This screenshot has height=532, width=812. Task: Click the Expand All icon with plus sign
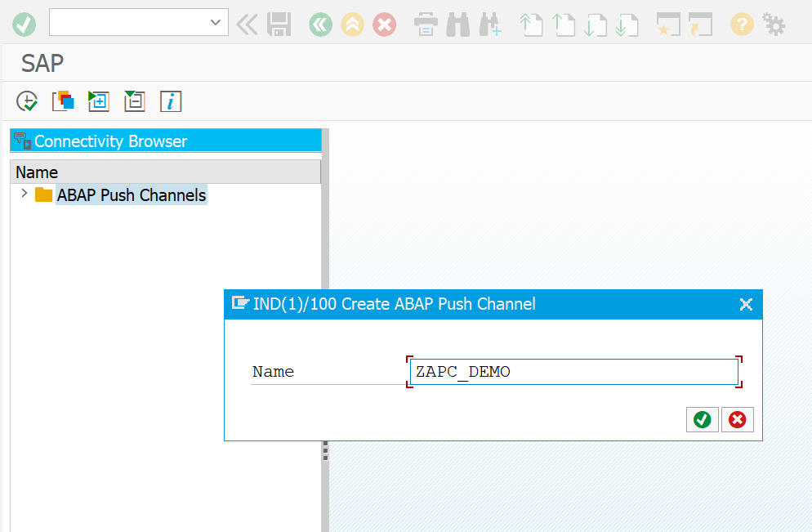tap(98, 101)
